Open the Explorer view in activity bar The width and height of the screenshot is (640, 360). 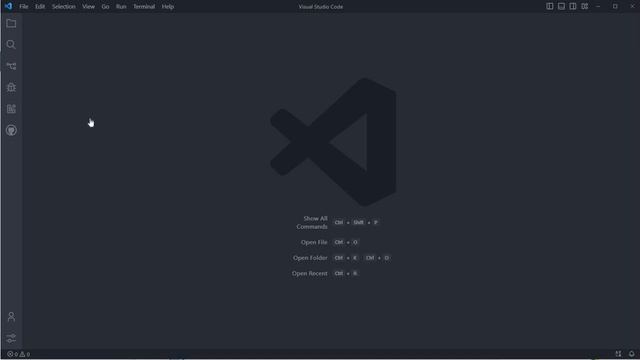11,23
